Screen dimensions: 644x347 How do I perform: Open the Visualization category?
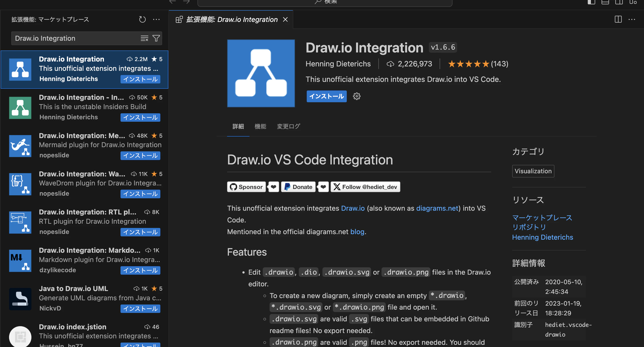click(x=533, y=171)
